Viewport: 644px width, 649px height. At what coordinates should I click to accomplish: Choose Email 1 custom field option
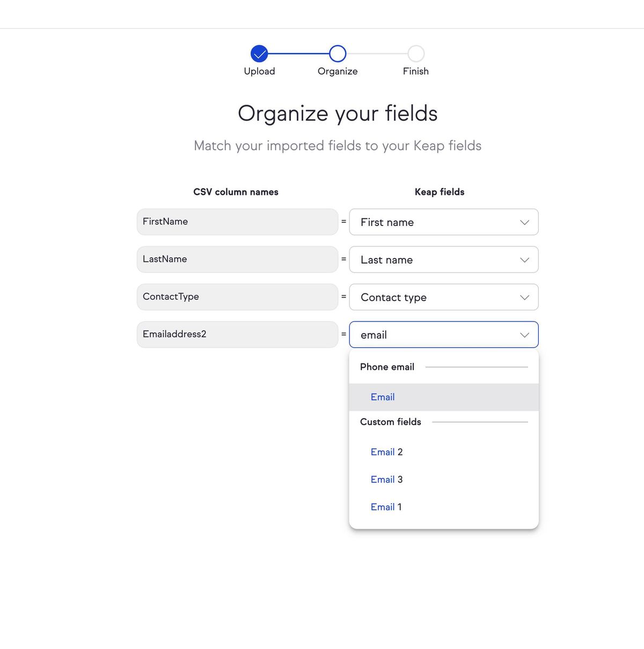click(444, 507)
